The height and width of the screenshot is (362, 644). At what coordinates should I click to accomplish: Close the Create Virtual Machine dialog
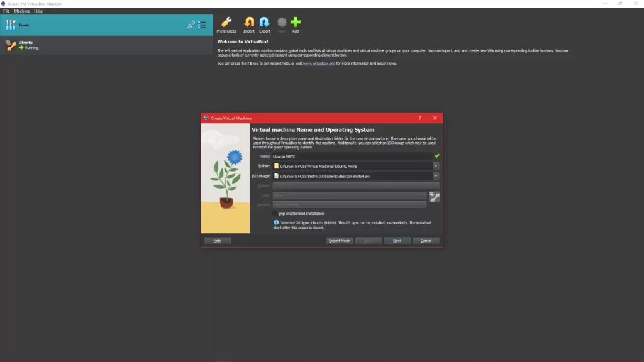coord(435,118)
